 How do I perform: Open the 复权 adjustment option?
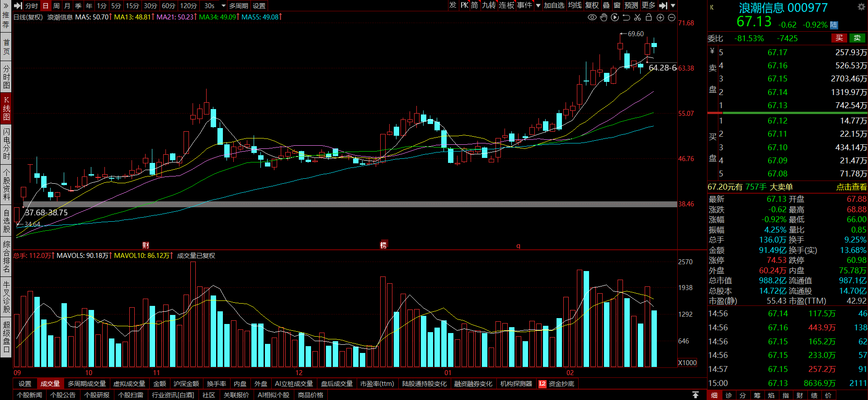tap(592, 5)
